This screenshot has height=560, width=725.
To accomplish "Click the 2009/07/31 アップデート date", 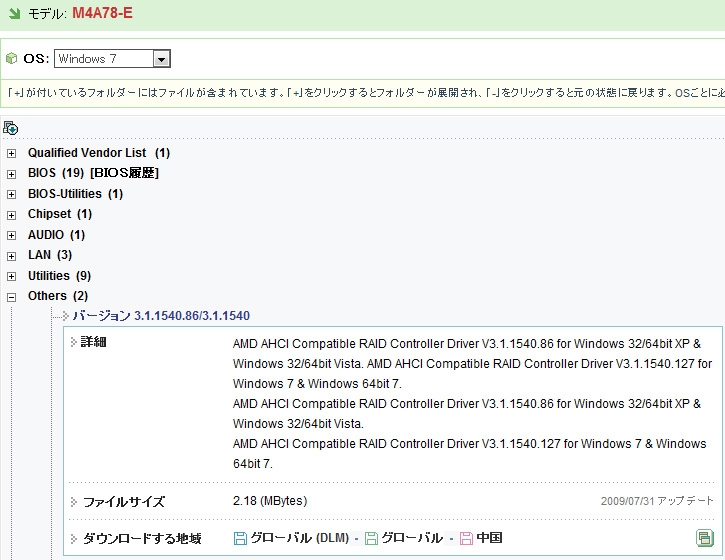I will pyautogui.click(x=657, y=501).
